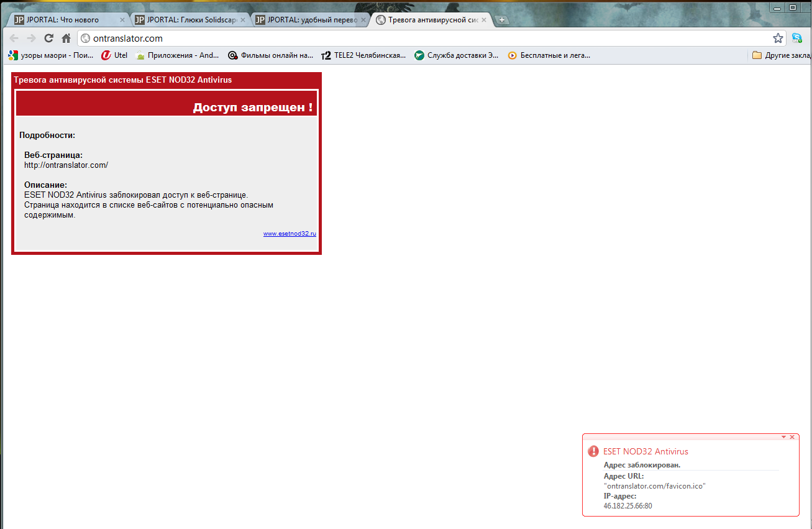Click the browser Forward arrow button

click(x=31, y=38)
